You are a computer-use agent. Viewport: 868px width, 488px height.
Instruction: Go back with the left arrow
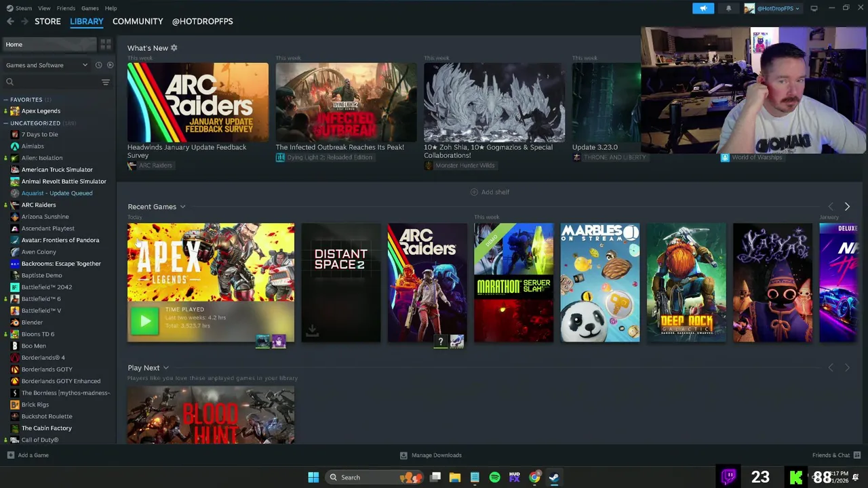[10, 21]
